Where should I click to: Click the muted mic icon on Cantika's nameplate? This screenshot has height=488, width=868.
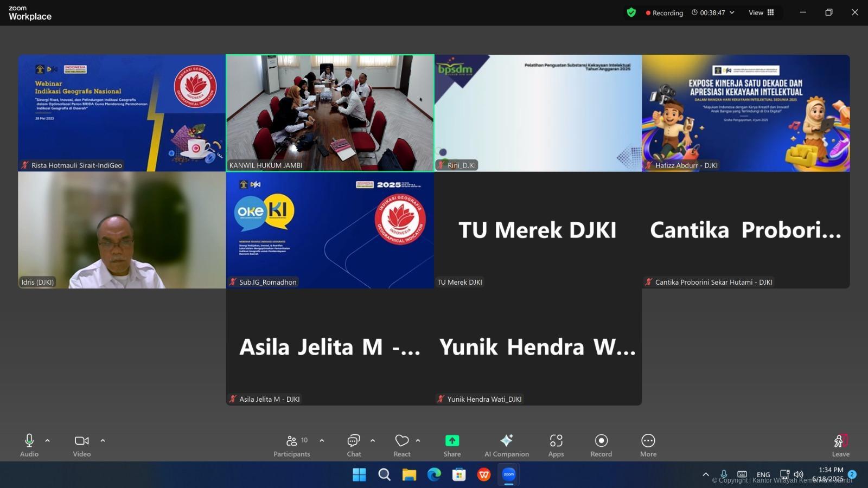[648, 282]
